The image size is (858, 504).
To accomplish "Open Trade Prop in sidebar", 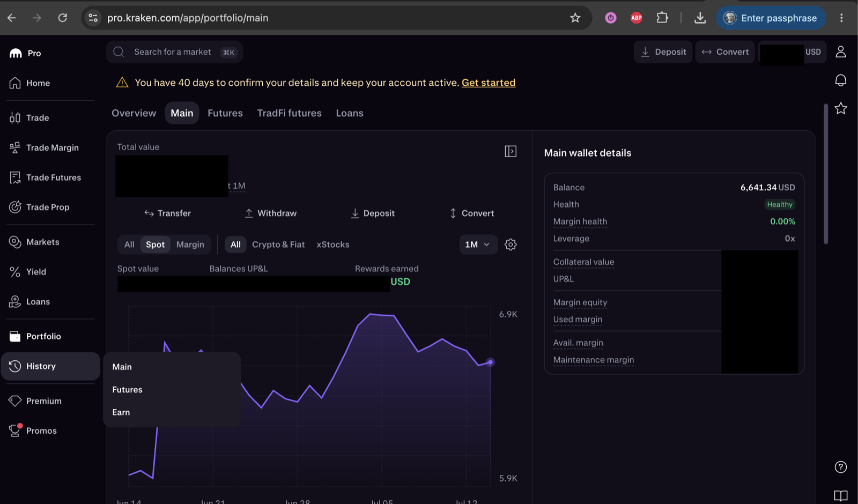I will point(39,207).
